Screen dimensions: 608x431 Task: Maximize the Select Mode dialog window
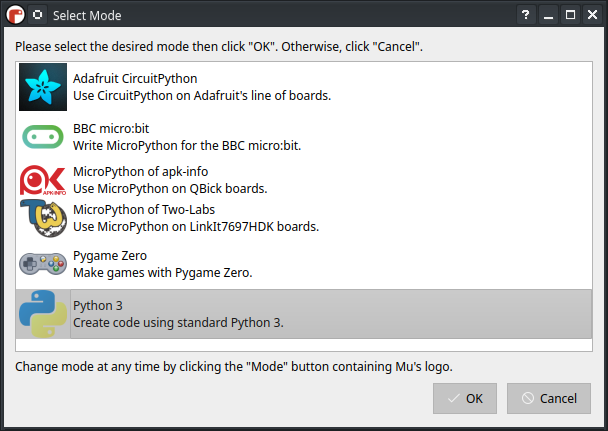(x=570, y=15)
